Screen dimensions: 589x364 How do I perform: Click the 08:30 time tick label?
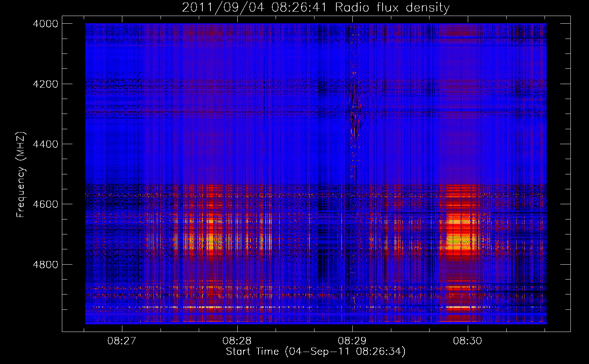(x=467, y=341)
